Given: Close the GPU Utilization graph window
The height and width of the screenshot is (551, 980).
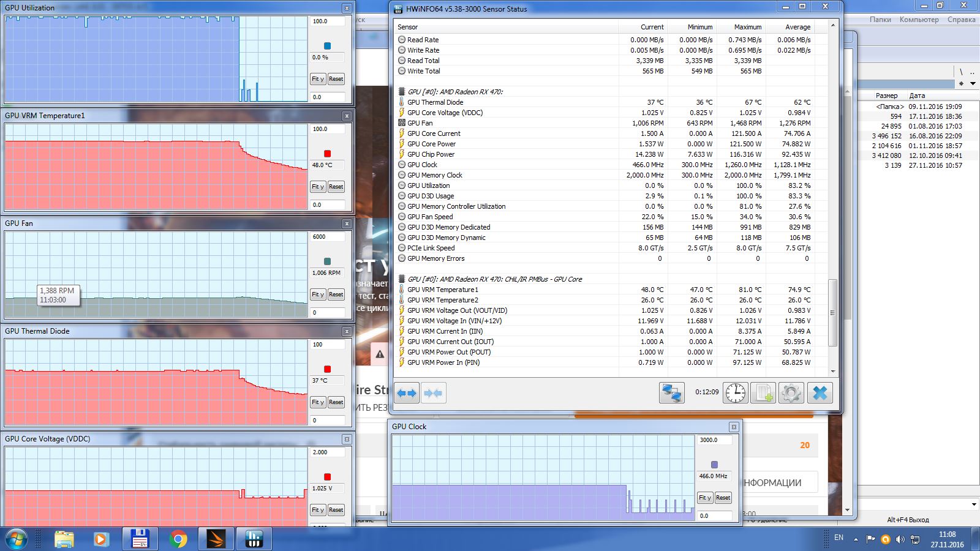Looking at the screenshot, I should (x=347, y=8).
